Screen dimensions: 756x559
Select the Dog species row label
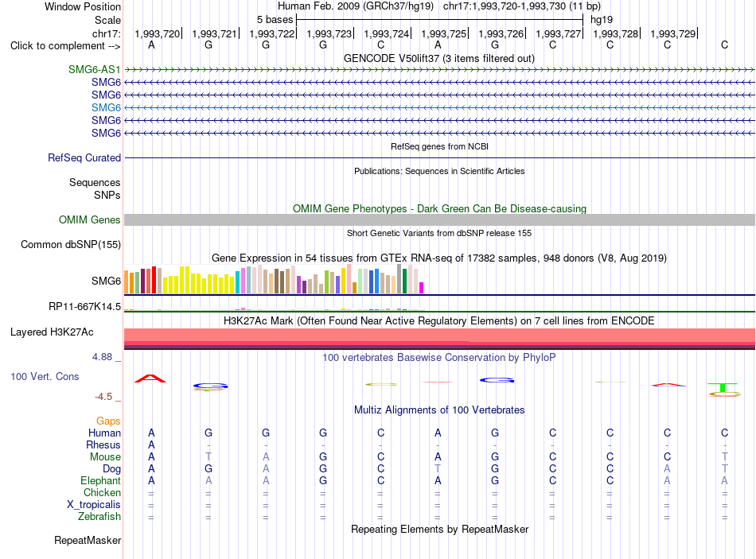111,469
